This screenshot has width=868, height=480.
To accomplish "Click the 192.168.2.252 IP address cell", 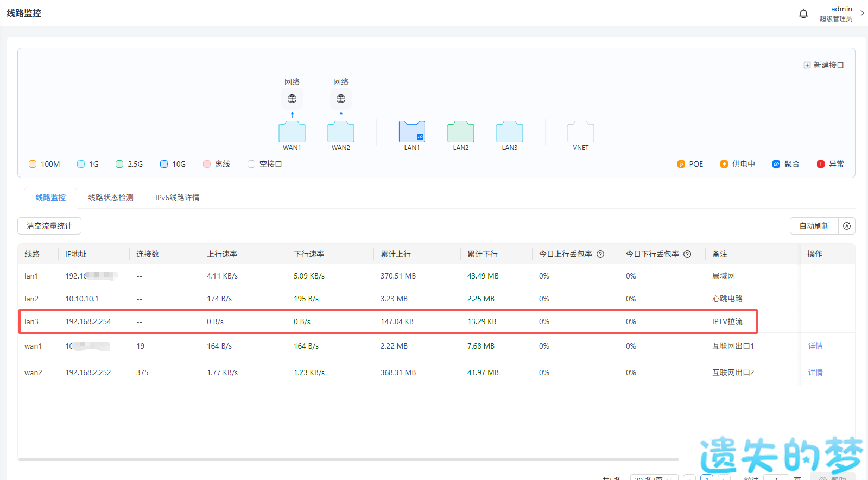I will click(88, 372).
